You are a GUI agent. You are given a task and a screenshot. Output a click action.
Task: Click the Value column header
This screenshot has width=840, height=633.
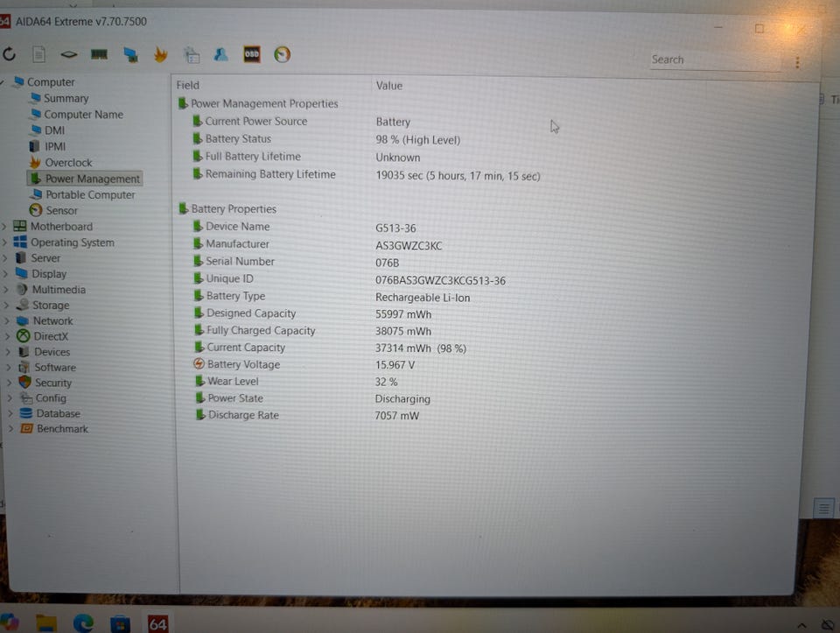388,86
